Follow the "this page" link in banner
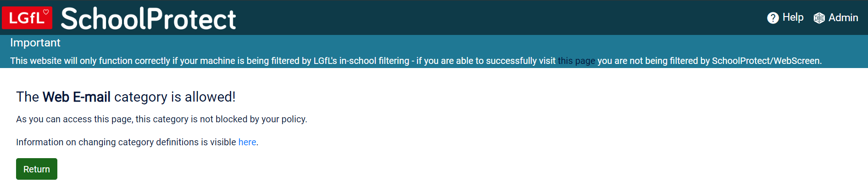 [x=576, y=61]
